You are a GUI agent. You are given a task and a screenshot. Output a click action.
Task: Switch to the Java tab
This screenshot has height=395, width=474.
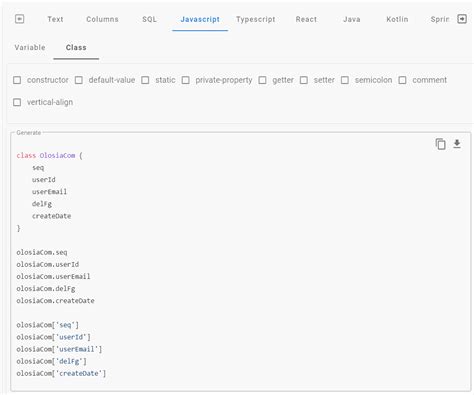click(352, 19)
